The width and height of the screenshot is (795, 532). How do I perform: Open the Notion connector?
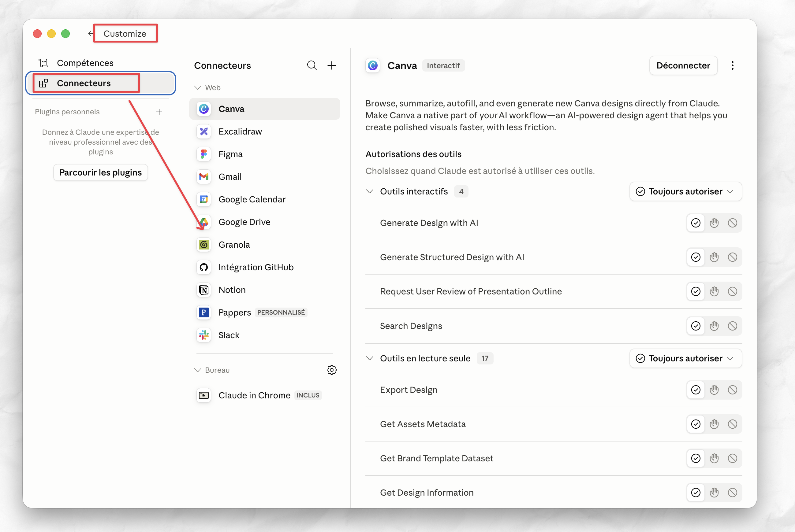265,290
